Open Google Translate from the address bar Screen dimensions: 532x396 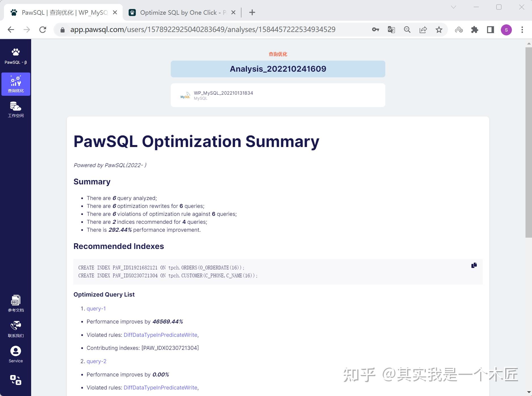pyautogui.click(x=391, y=29)
